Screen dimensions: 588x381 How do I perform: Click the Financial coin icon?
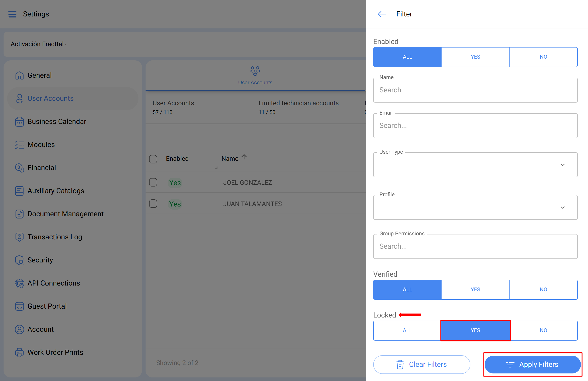(19, 168)
